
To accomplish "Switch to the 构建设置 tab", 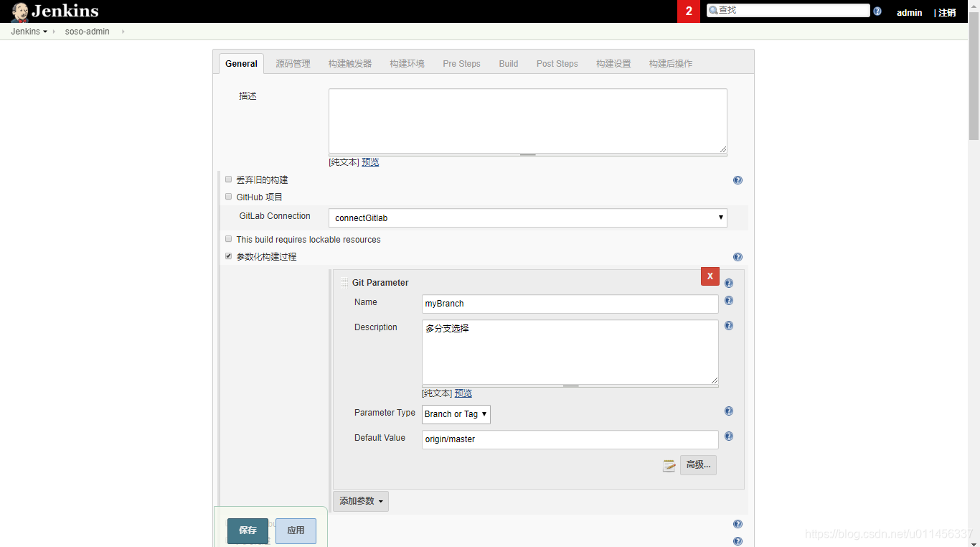I will click(x=613, y=64).
